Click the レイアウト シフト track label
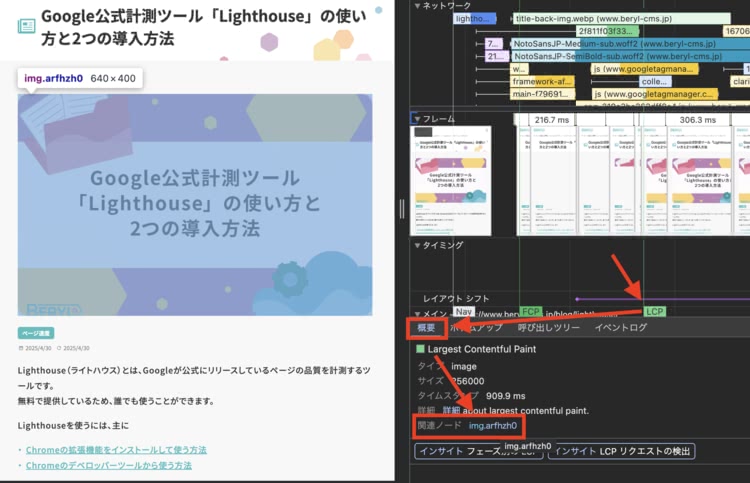Image resolution: width=750 pixels, height=483 pixels. 456,298
